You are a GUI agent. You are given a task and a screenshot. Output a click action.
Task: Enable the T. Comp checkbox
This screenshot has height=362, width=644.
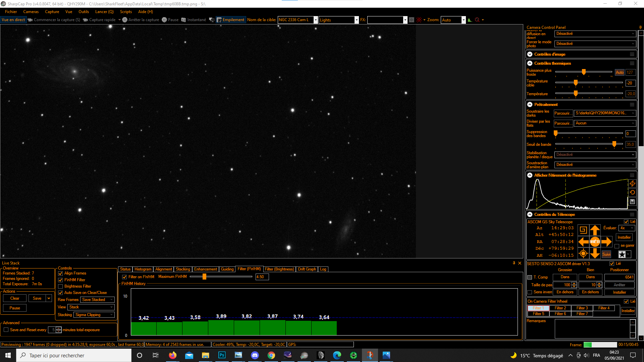(x=530, y=277)
